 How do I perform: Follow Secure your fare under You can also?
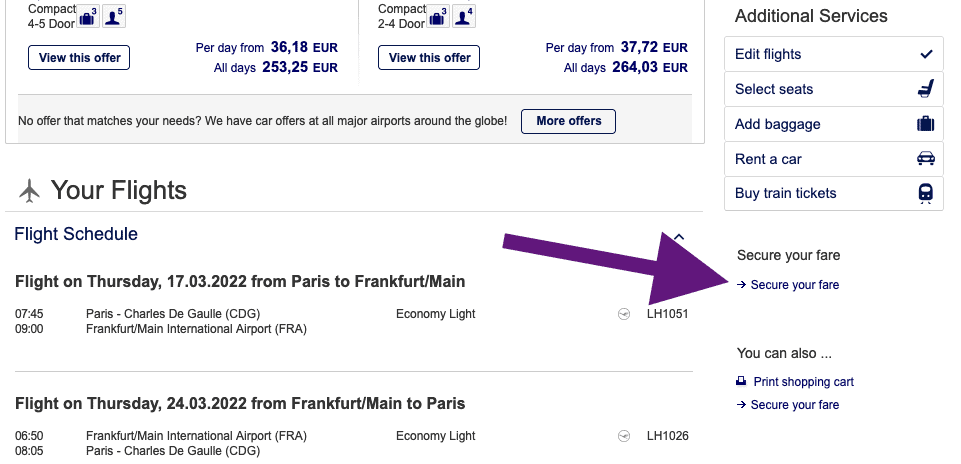pyautogui.click(x=794, y=405)
